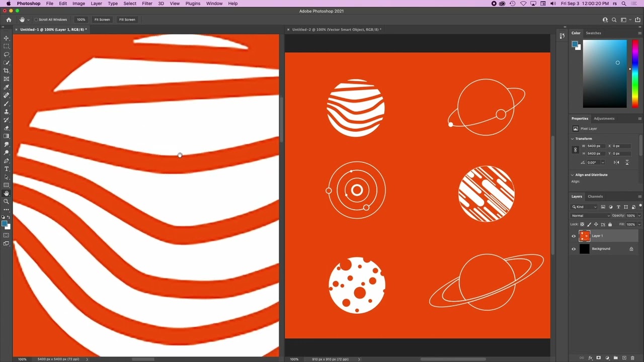Select the Move tool

click(7, 38)
